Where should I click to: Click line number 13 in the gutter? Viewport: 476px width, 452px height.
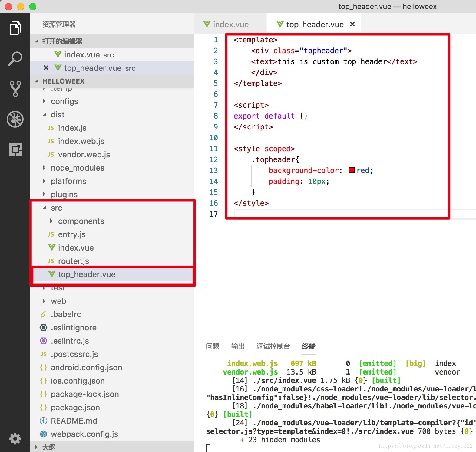click(213, 170)
